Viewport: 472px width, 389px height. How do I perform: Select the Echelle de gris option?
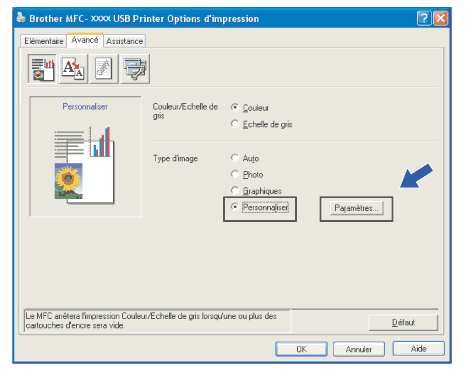point(235,124)
